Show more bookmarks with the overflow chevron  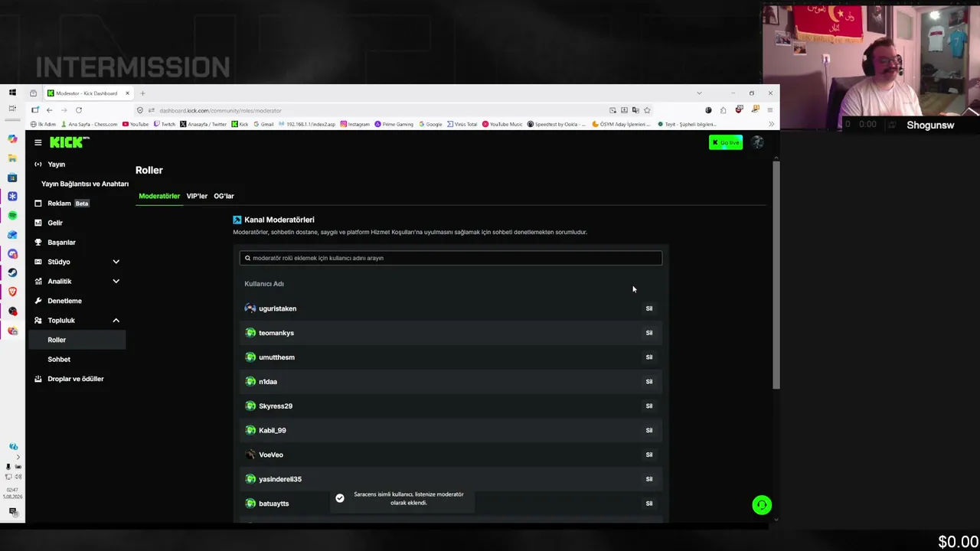point(771,124)
